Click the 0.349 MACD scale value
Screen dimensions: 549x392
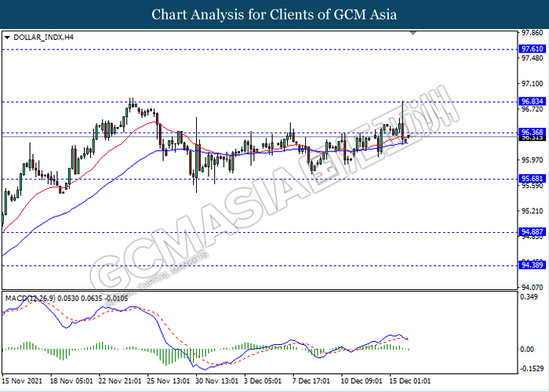click(x=529, y=297)
